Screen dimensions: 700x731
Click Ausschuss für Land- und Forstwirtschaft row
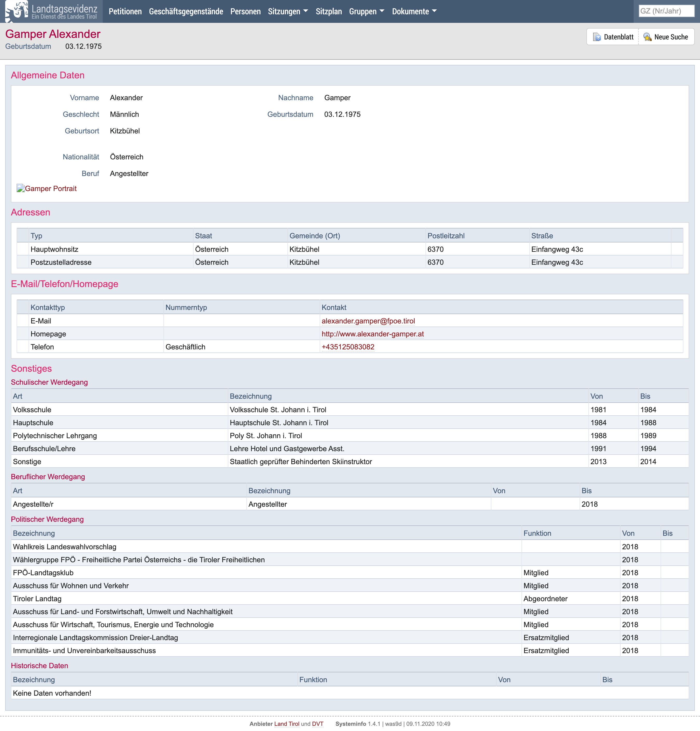[350, 612]
